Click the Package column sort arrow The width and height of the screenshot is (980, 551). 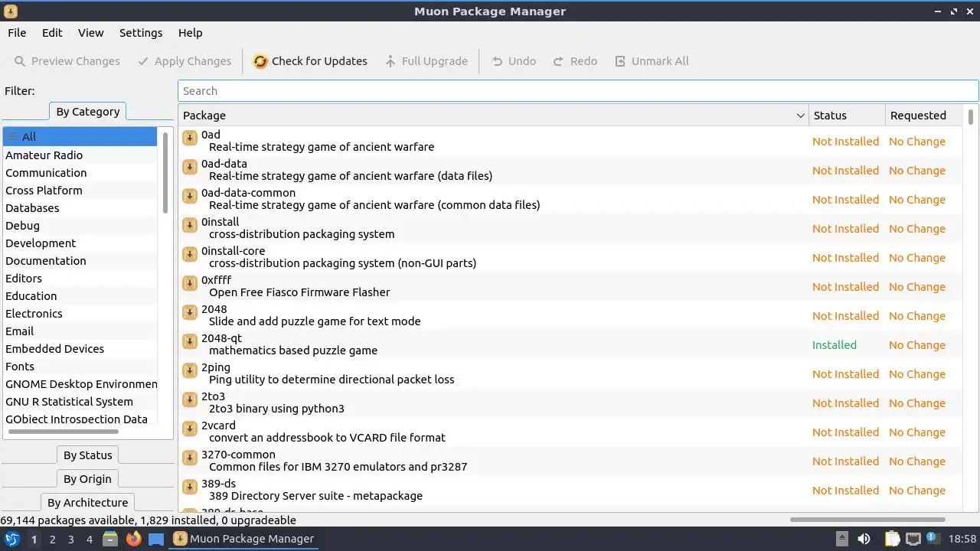801,116
